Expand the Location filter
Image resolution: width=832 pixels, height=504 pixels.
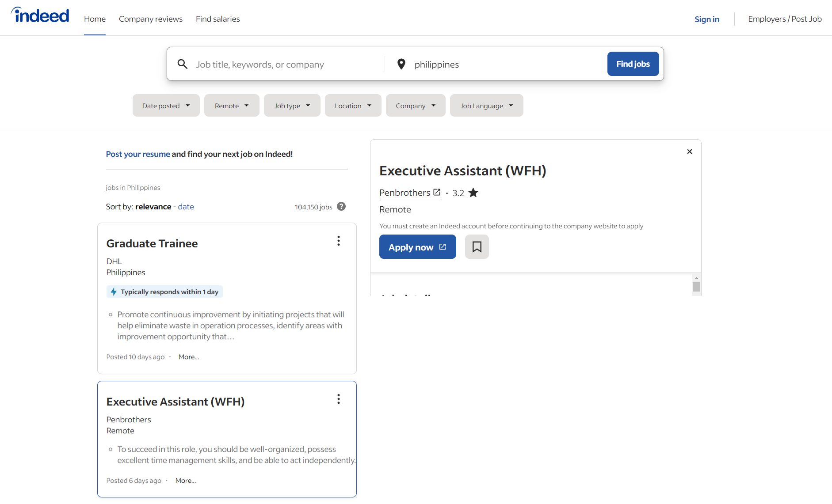coord(353,106)
